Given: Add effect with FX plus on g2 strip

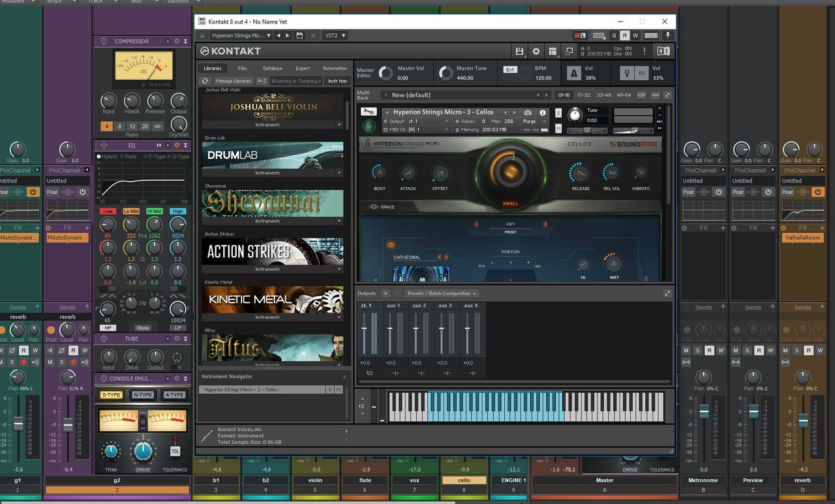Looking at the screenshot, I should tap(87, 228).
